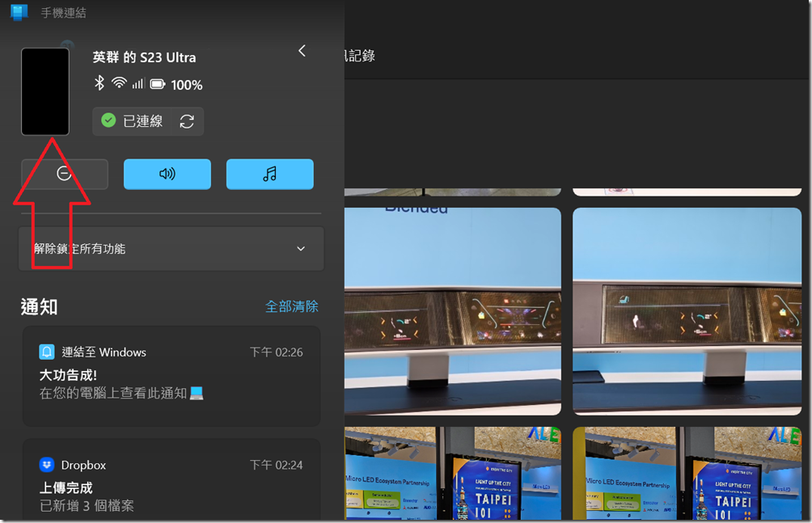Click the 通知 section heading
Screen dimensions: 812x523
click(39, 306)
